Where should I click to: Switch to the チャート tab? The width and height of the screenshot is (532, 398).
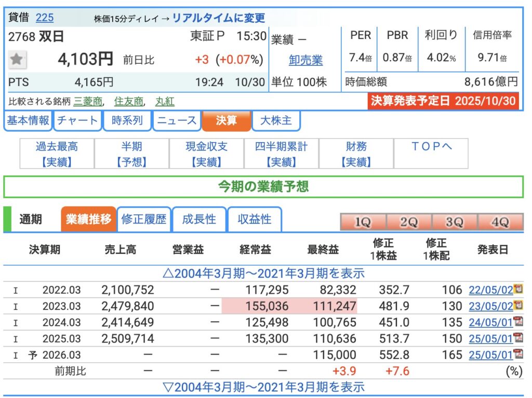tap(77, 121)
